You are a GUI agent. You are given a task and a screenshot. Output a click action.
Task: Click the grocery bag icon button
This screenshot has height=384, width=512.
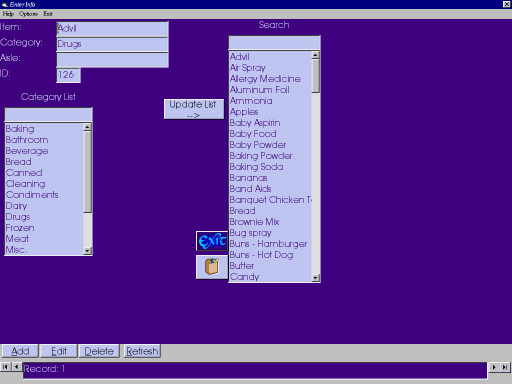[x=212, y=267]
